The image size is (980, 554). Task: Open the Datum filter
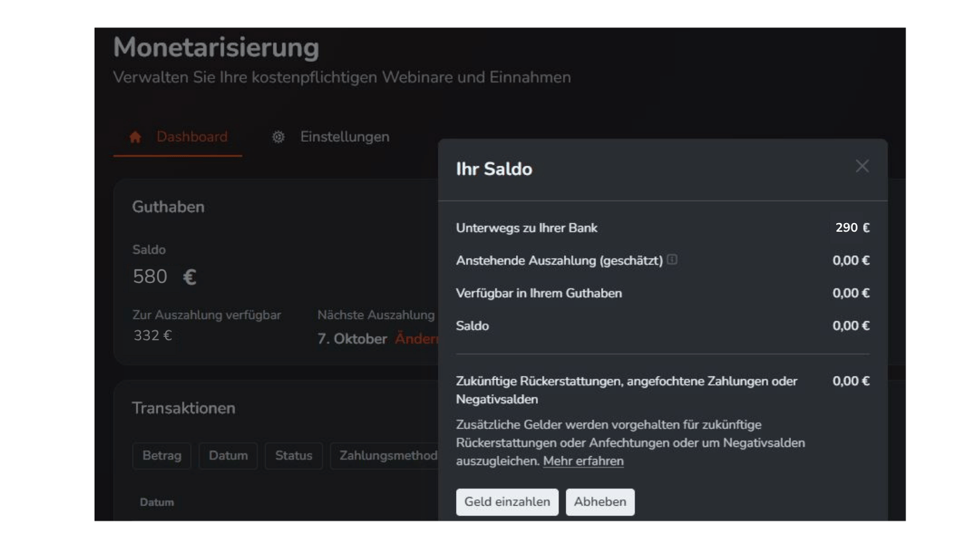[228, 455]
